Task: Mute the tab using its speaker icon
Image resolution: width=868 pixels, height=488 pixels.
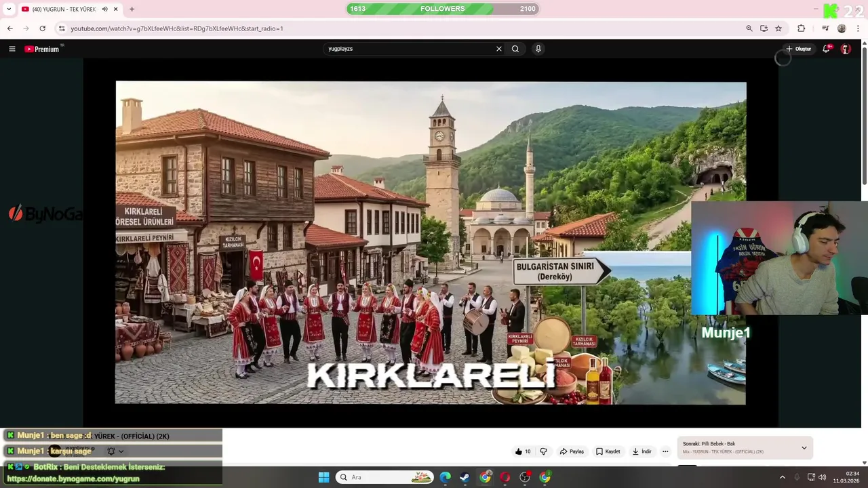Action: 104,9
